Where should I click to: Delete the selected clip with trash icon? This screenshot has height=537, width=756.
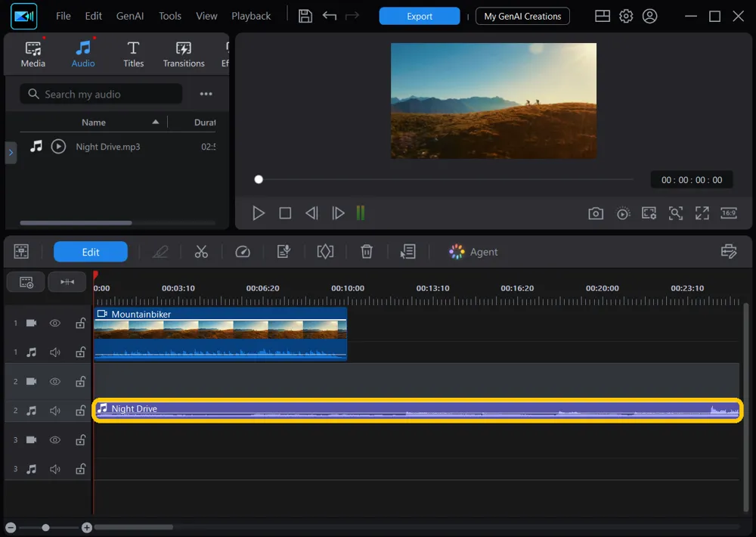pyautogui.click(x=367, y=251)
